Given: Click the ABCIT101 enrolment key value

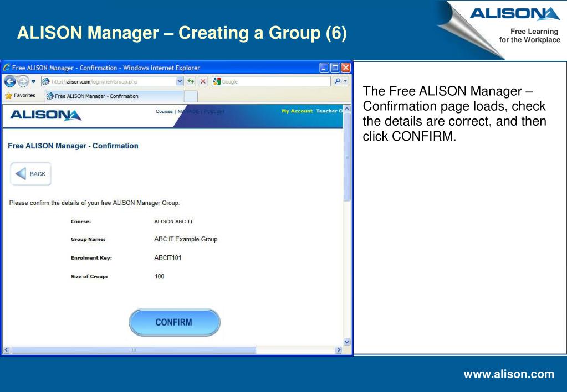Looking at the screenshot, I should click(168, 258).
